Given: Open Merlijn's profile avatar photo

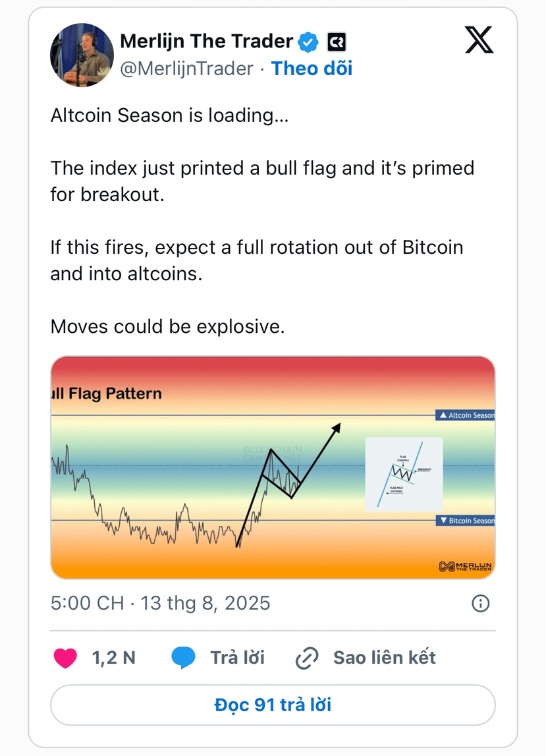Looking at the screenshot, I should (82, 55).
